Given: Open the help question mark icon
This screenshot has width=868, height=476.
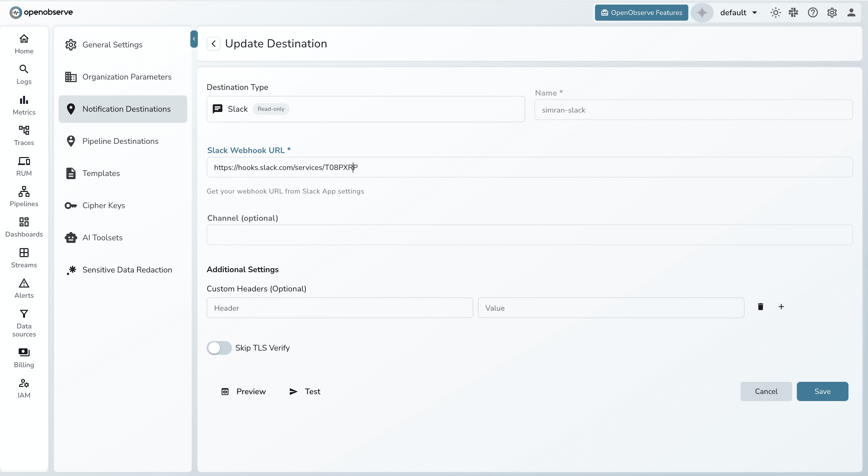Looking at the screenshot, I should (x=812, y=13).
